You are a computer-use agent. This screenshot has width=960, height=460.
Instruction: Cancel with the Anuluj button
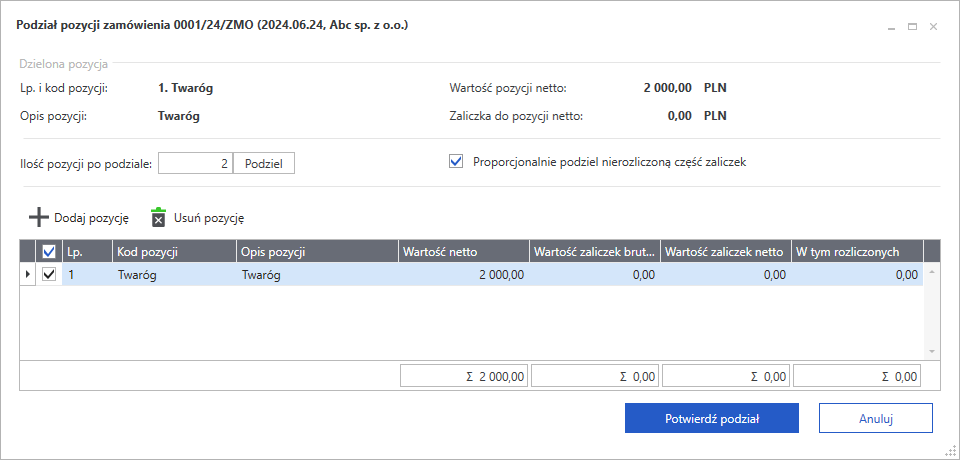875,418
